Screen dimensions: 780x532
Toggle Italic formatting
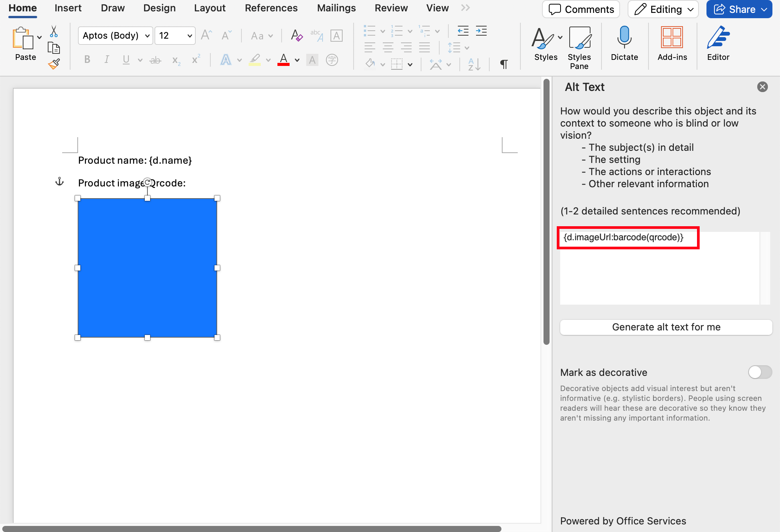pyautogui.click(x=107, y=59)
